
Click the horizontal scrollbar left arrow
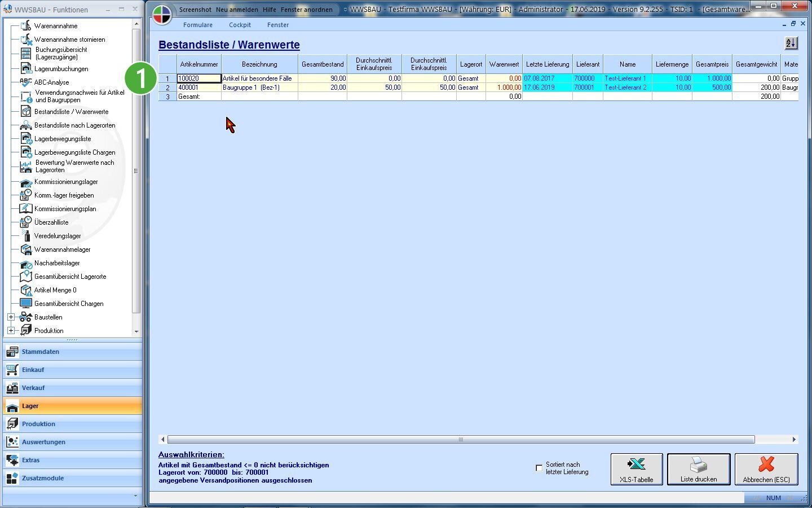pyautogui.click(x=163, y=439)
